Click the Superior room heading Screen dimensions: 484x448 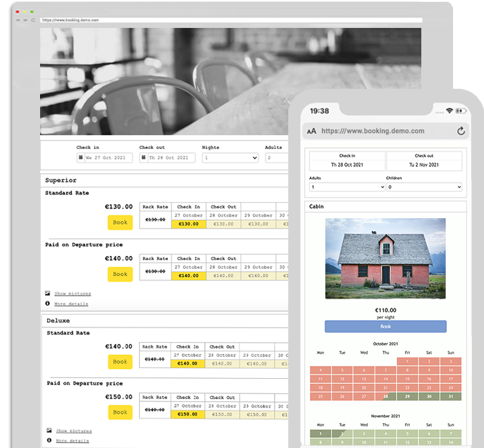click(61, 180)
